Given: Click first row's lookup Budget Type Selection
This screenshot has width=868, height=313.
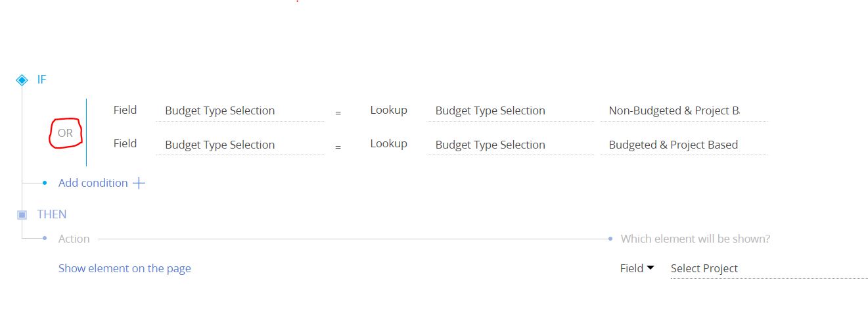Looking at the screenshot, I should (510, 111).
